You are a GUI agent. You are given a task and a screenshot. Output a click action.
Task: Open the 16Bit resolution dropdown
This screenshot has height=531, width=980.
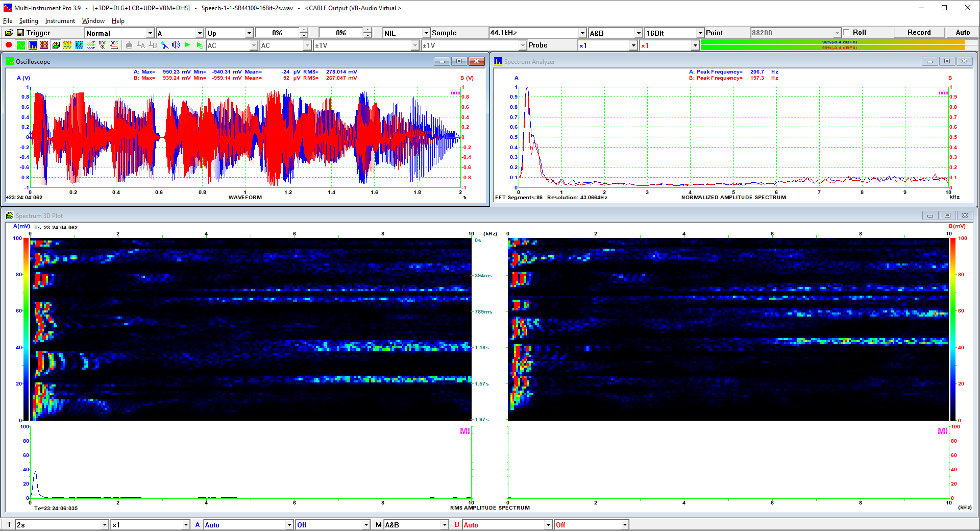674,33
